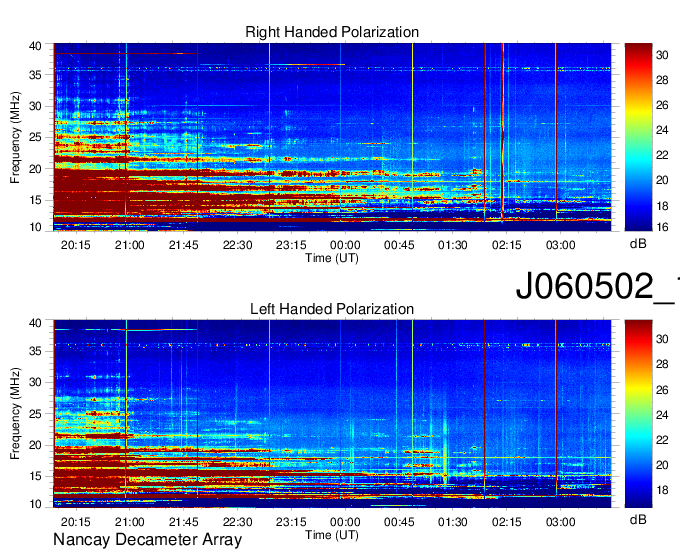
Task: Click "Time (UT)" label under the Left Handed plot
Action: coord(332,535)
